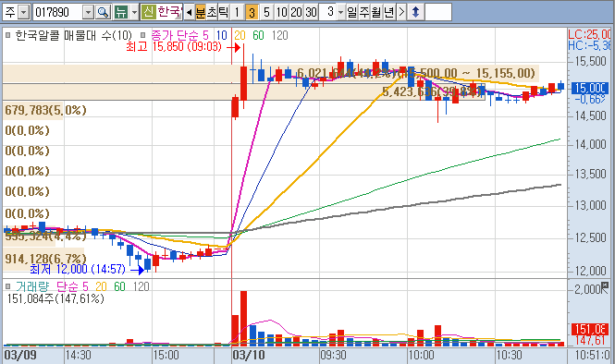Click 최고 15,850 (09:03) high marker label
615x364 pixels.
click(x=174, y=46)
